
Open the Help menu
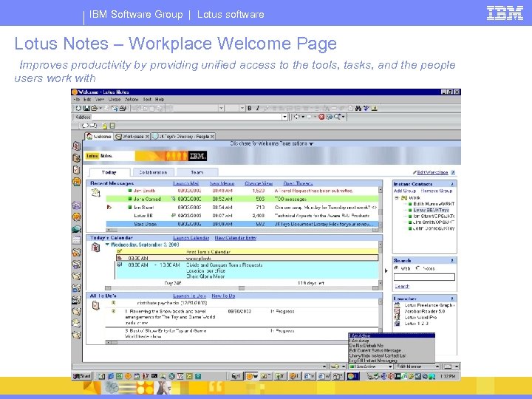(160, 100)
